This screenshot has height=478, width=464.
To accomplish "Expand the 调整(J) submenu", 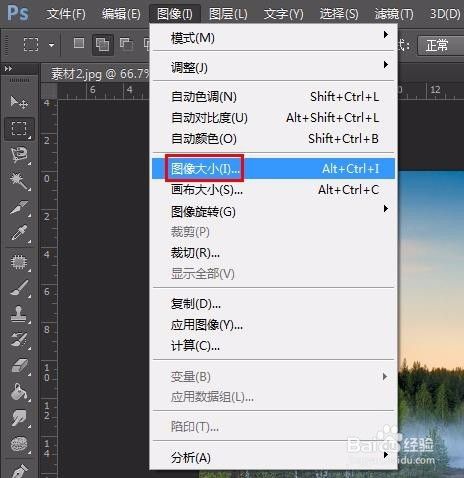I will tap(273, 68).
